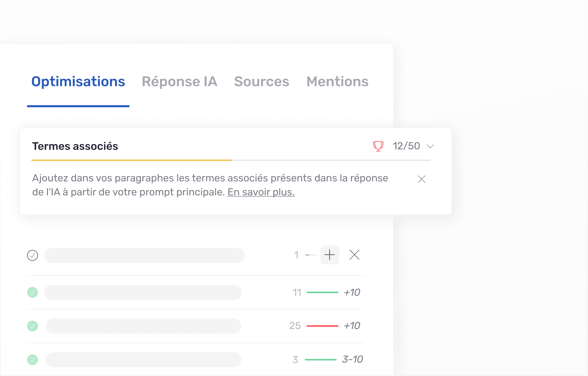Image resolution: width=588 pixels, height=376 pixels.
Task: Open the score breakdown dropdown arrow
Action: [x=431, y=146]
